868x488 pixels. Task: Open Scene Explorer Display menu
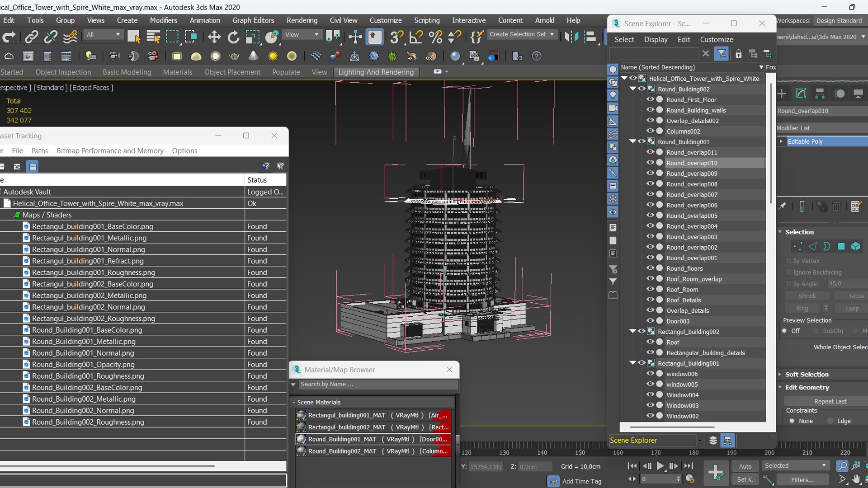tap(656, 39)
